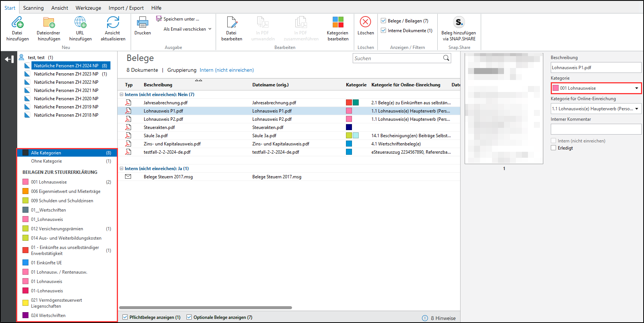Open the Kategorie 001 Lohnausweise dropdown
The image size is (644, 323).
click(x=596, y=88)
